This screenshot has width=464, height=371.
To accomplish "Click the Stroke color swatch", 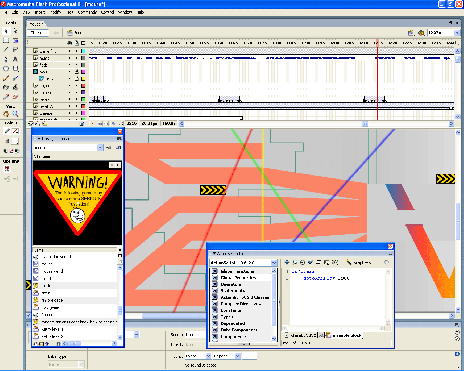I will pyautogui.click(x=15, y=131).
